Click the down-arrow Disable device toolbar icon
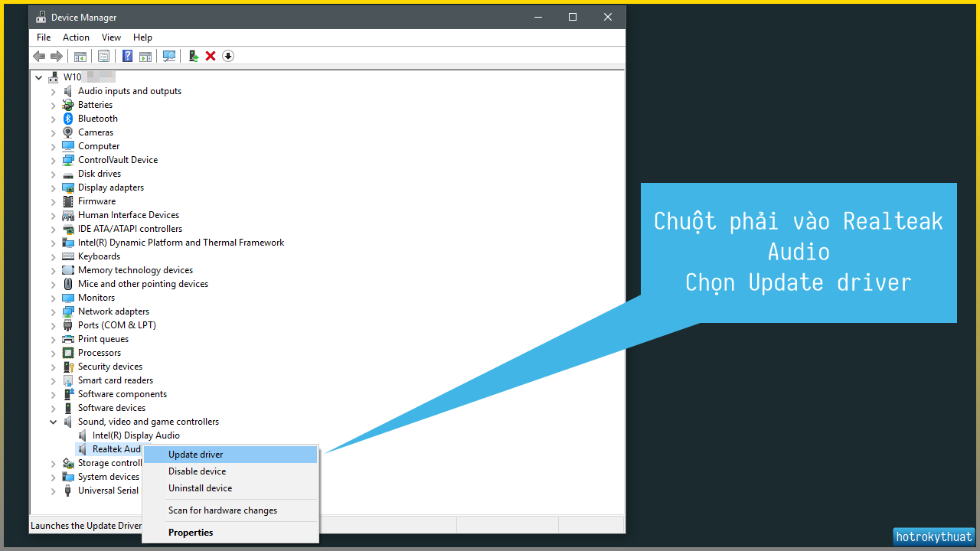The width and height of the screenshot is (980, 551). click(227, 56)
